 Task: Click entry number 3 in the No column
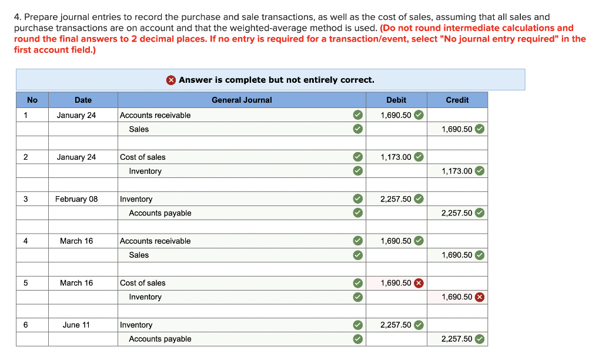(26, 198)
